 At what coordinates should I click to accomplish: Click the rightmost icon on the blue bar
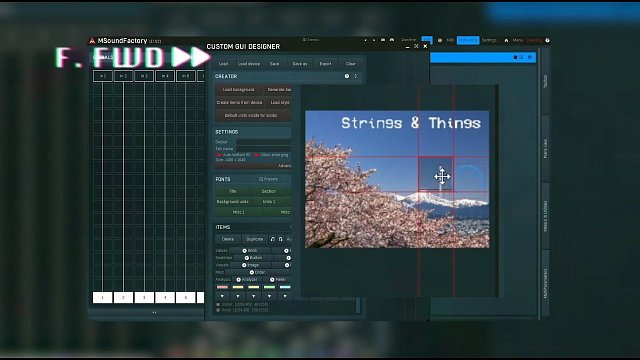(x=530, y=58)
